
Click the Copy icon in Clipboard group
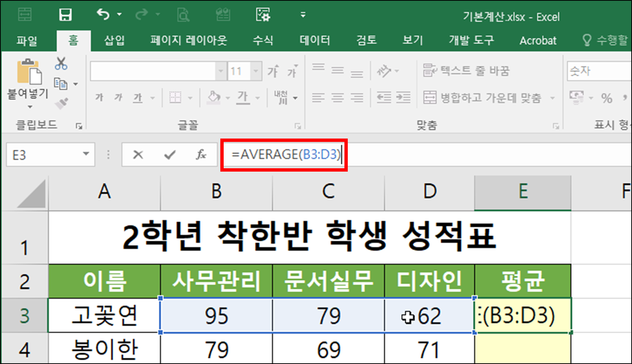coord(60,85)
